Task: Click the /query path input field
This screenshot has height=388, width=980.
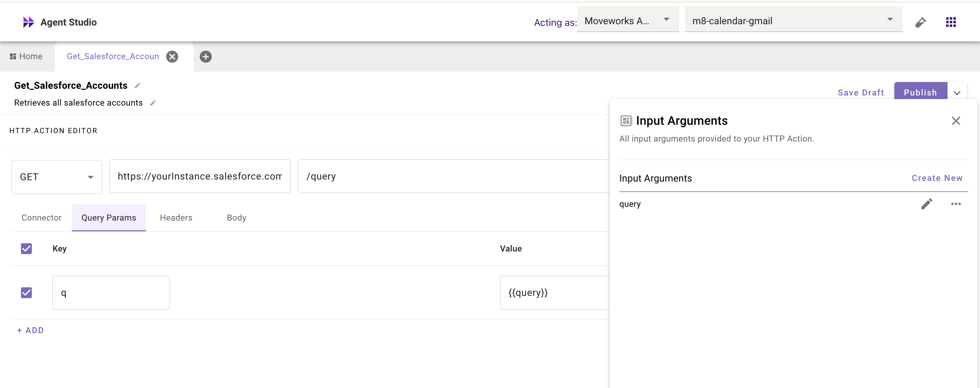Action: [453, 176]
